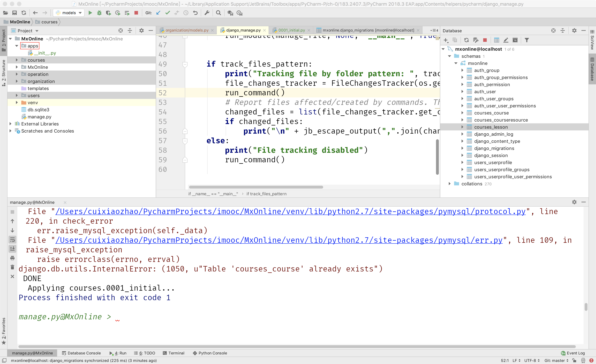Click the database table editor icon
The image size is (596, 364).
[496, 40]
